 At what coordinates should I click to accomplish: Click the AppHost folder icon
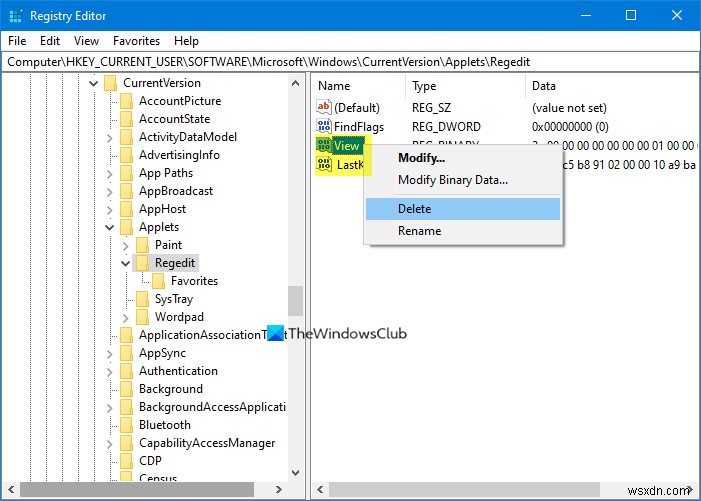click(x=127, y=209)
